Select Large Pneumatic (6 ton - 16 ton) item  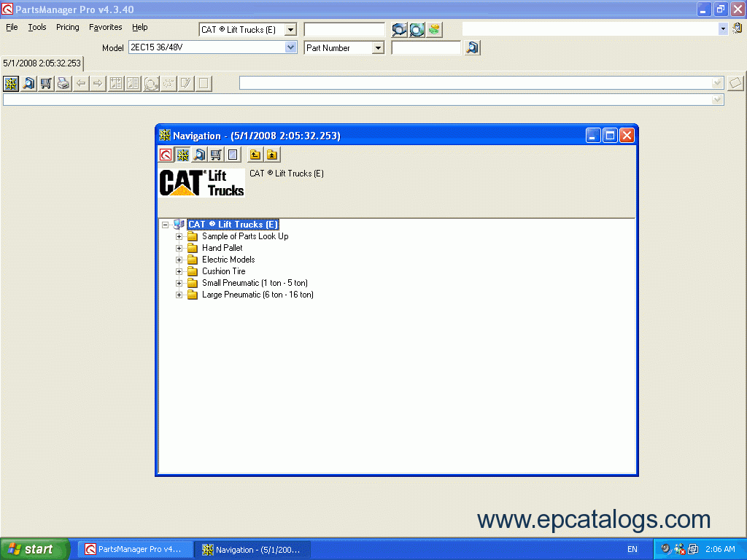[258, 295]
